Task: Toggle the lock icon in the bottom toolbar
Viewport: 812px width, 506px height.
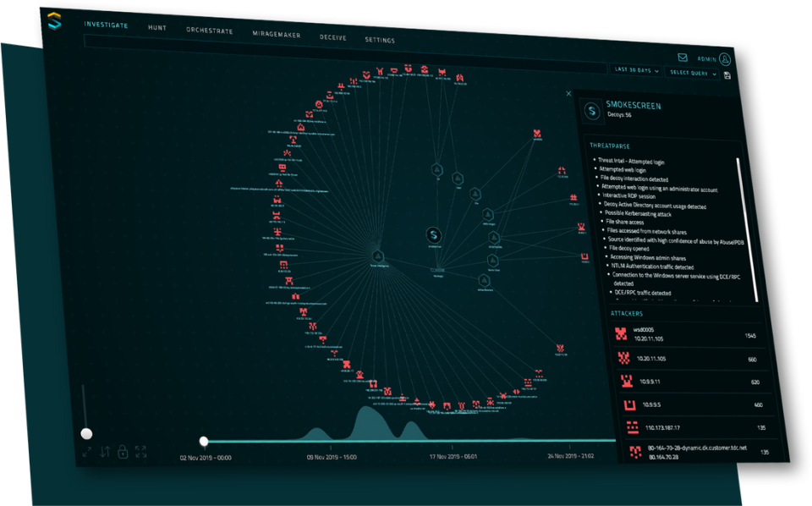Action: (x=122, y=452)
